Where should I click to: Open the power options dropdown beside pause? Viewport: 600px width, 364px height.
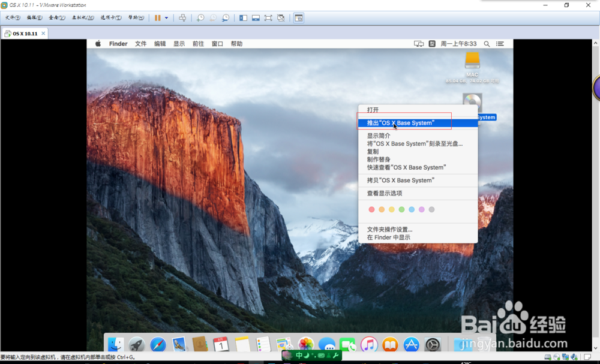(166, 18)
